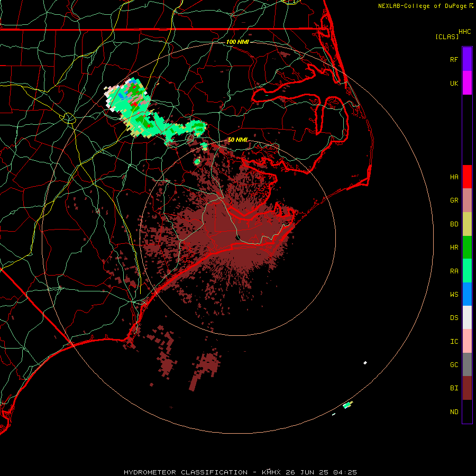
Task: Click the GR legend label
Action: [x=454, y=200]
